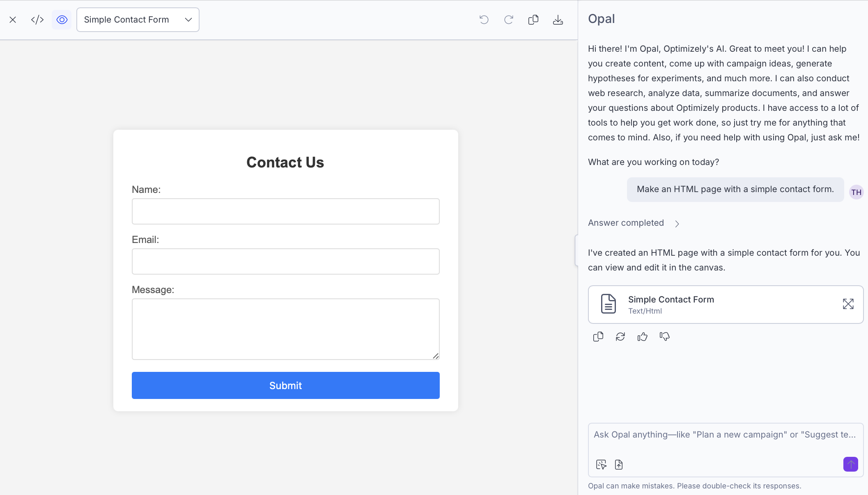Click the redo arrow icon
The width and height of the screenshot is (868, 495).
click(509, 20)
